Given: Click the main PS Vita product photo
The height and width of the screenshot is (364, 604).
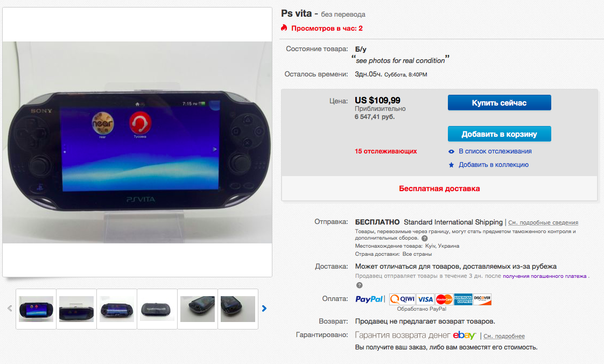Looking at the screenshot, I should (x=137, y=142).
